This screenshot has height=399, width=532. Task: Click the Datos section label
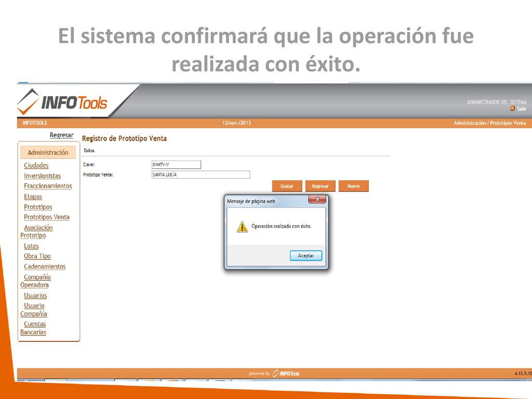click(89, 151)
